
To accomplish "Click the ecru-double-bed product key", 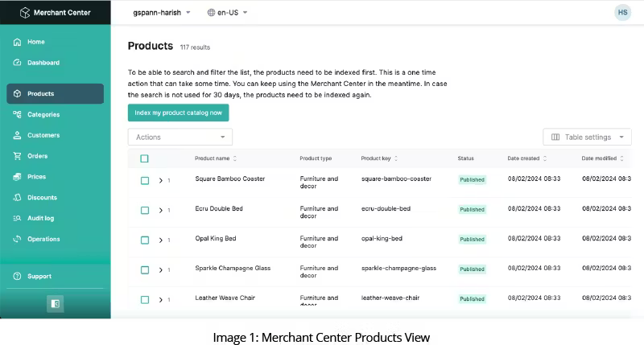I will coord(386,209).
